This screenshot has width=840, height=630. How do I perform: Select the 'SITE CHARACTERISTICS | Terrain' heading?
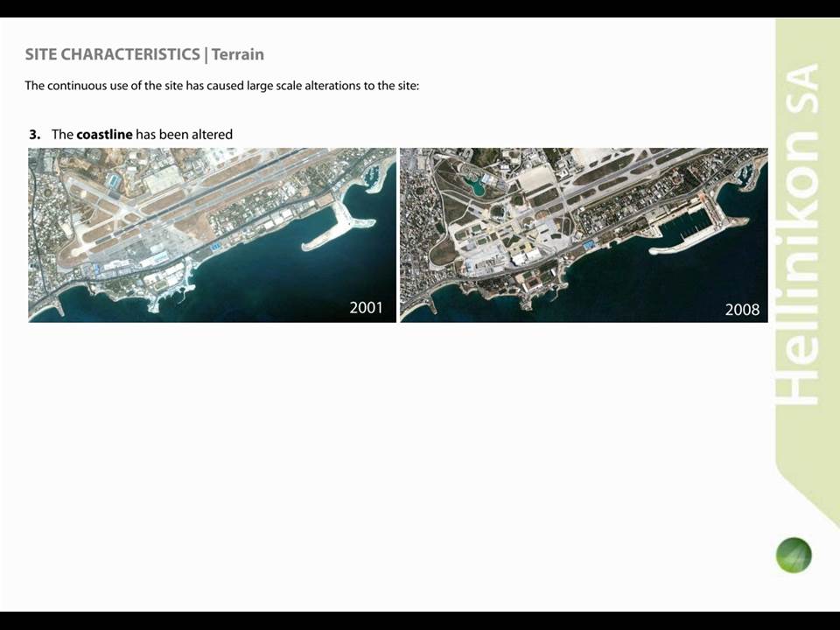pos(144,54)
